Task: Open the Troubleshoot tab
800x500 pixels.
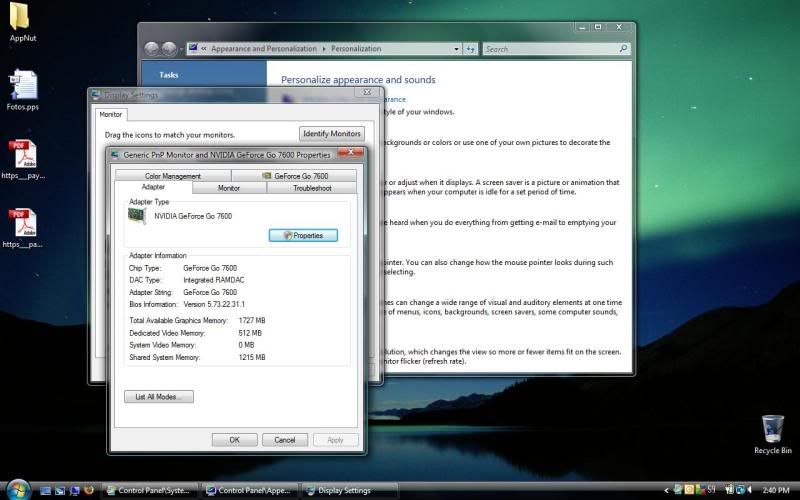Action: [312, 188]
